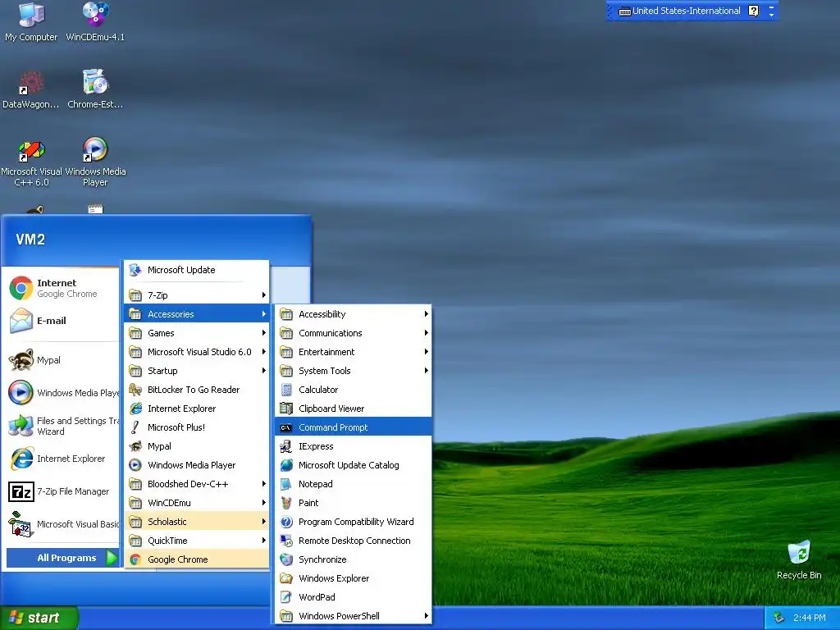This screenshot has width=840, height=630.
Task: Click the Start button
Action: click(x=39, y=618)
